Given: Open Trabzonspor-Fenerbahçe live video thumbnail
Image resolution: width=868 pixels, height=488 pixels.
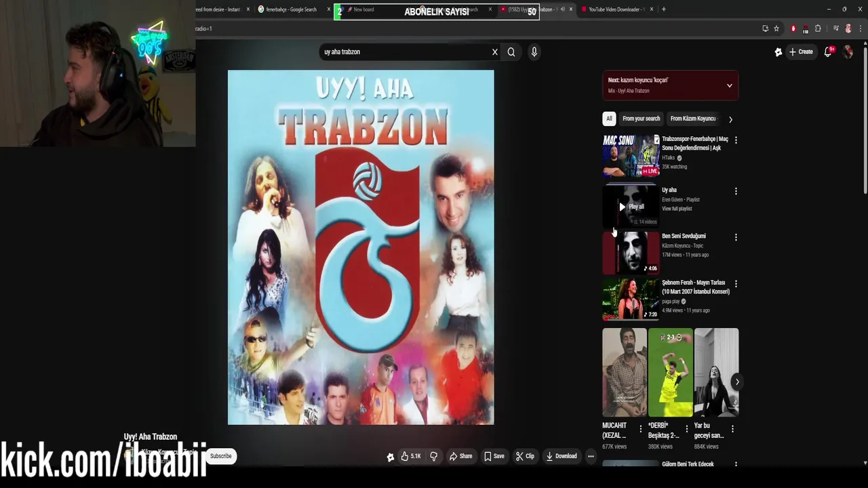Looking at the screenshot, I should tap(631, 155).
